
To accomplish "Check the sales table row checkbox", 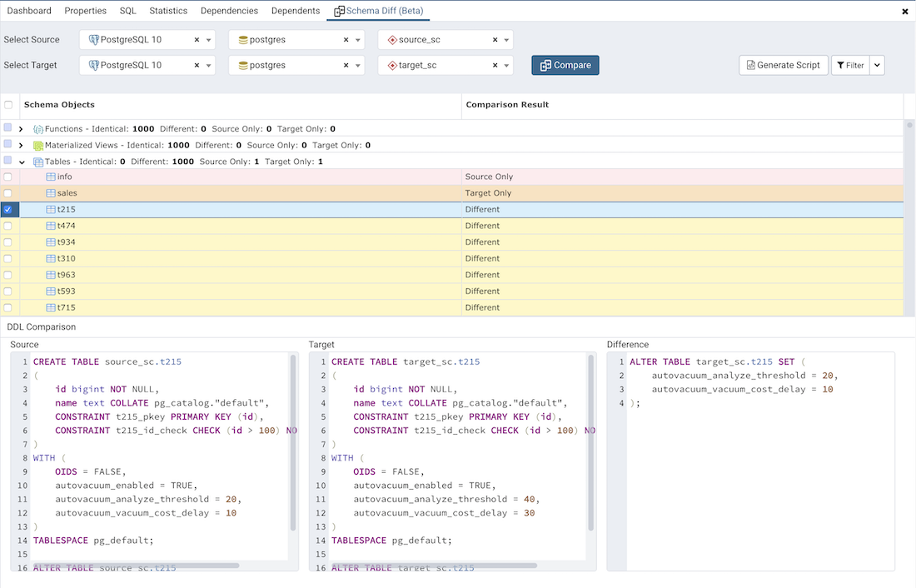I will click(x=7, y=193).
